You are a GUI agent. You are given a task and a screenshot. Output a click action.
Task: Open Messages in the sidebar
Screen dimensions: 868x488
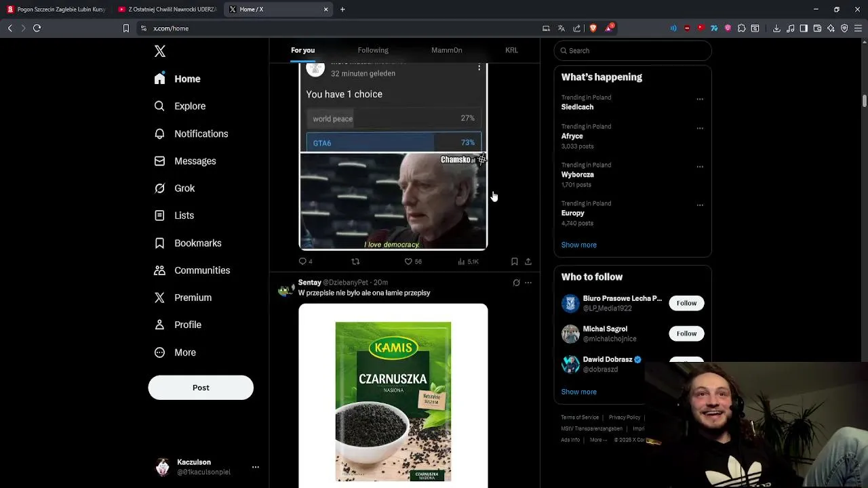[185, 161]
